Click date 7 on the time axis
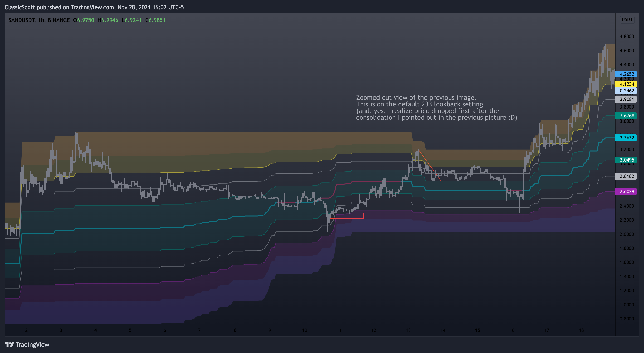Image resolution: width=644 pixels, height=353 pixels. 199,330
